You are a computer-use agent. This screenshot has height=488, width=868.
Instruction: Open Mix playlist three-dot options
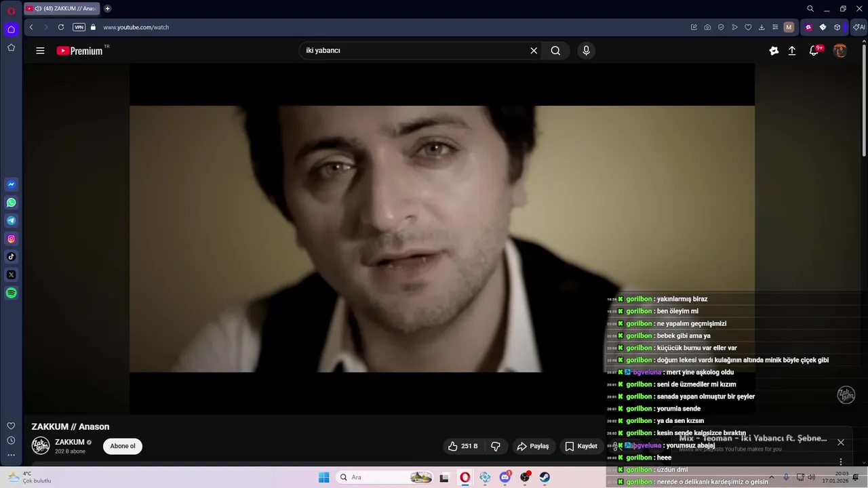click(x=841, y=462)
